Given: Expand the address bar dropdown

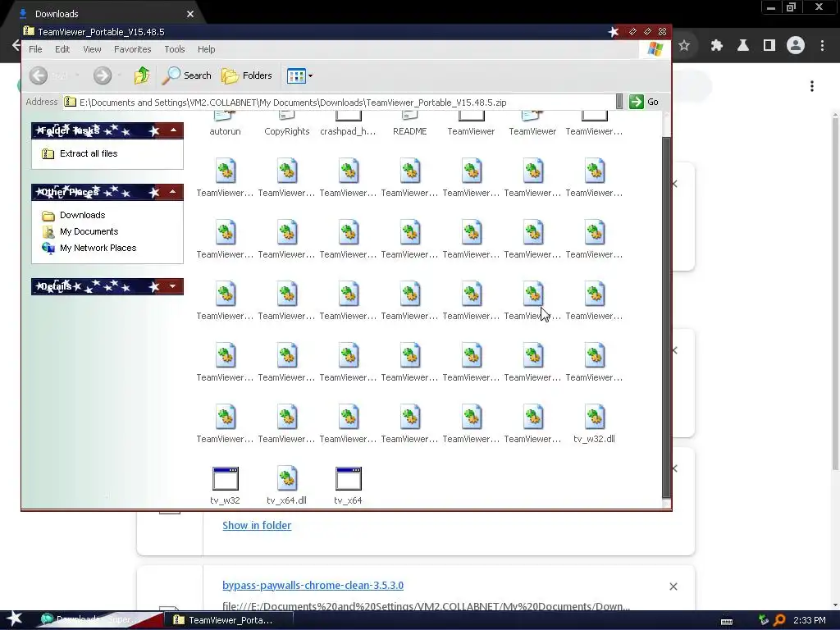Looking at the screenshot, I should click(x=619, y=102).
